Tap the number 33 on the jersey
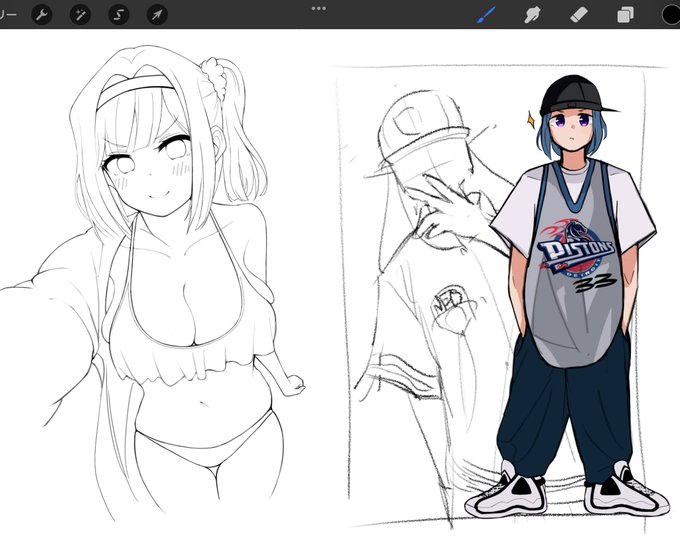680x553 pixels. click(x=594, y=283)
